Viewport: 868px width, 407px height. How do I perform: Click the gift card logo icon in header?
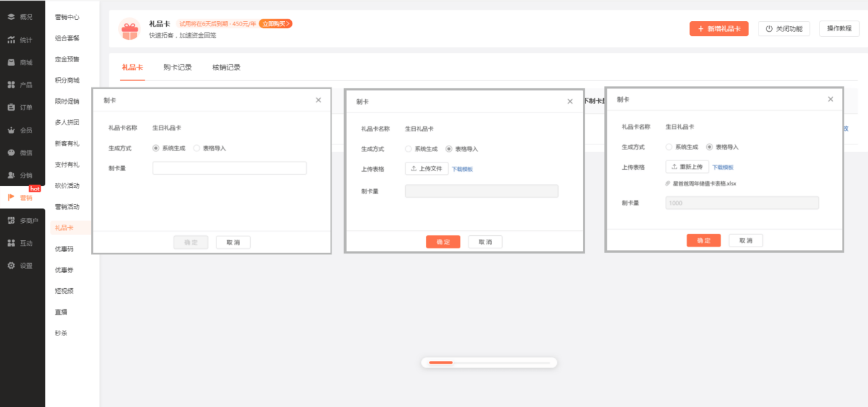coord(129,29)
